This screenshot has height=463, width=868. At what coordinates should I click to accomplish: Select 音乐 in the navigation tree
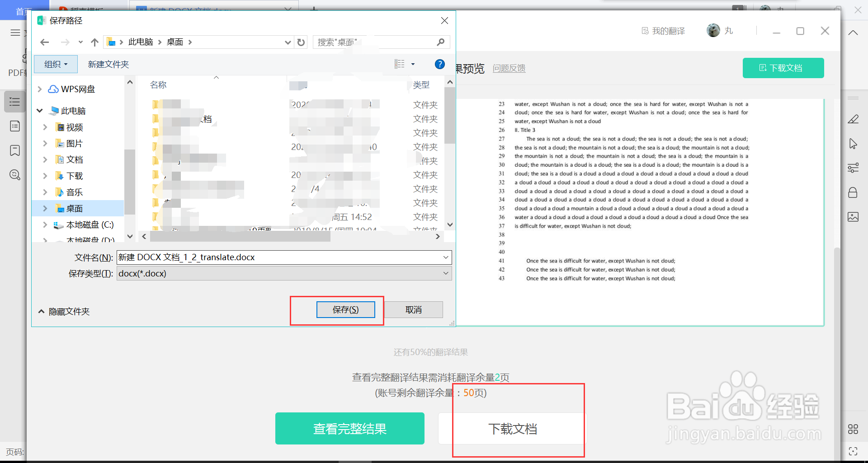[x=74, y=192]
